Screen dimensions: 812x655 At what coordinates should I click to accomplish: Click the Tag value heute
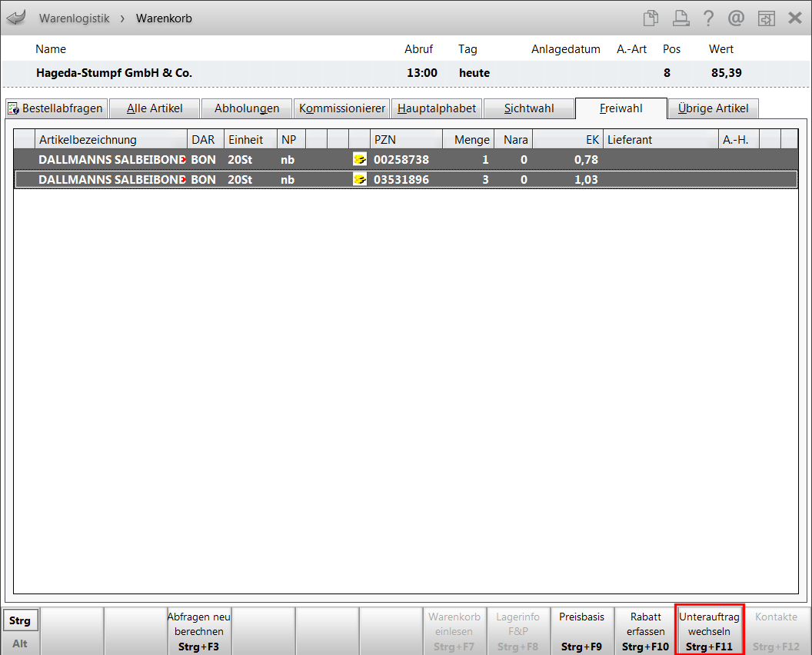tap(474, 72)
